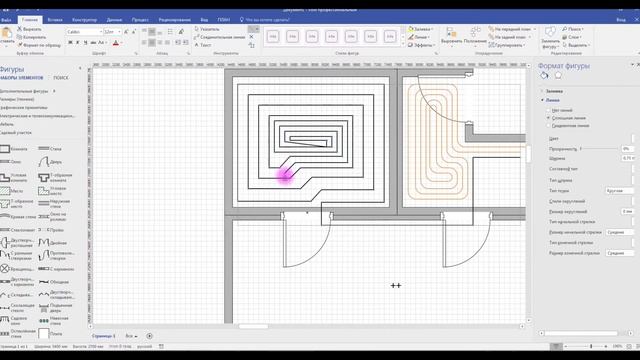Apply bold formatting with Ж button
Image resolution: width=640 pixels, height=360 pixels.
pos(70,42)
